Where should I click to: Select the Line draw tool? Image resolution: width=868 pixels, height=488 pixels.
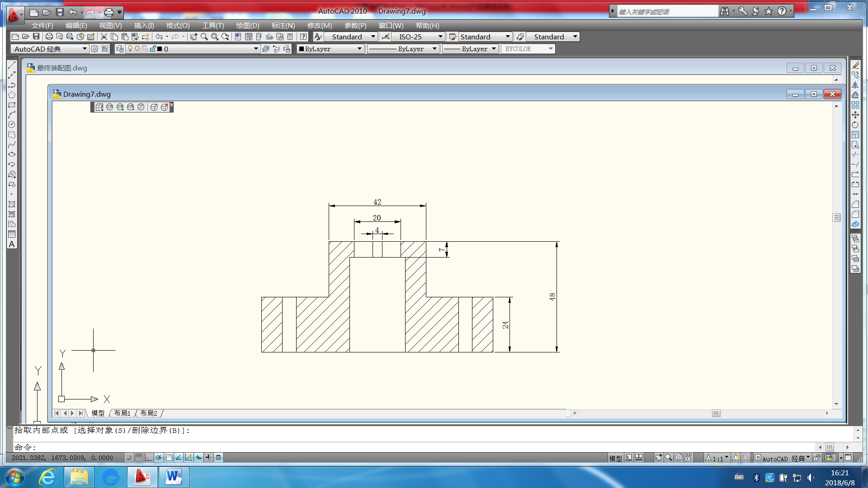tap(12, 65)
